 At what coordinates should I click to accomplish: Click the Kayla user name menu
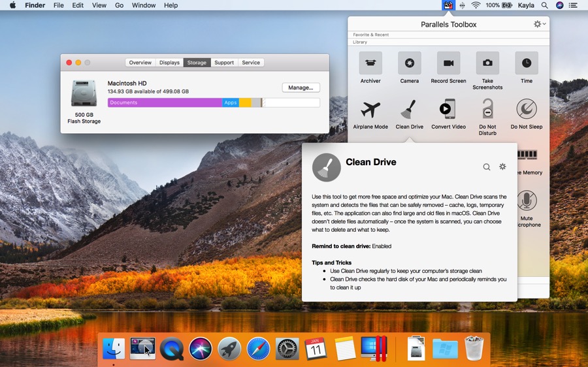coord(526,5)
